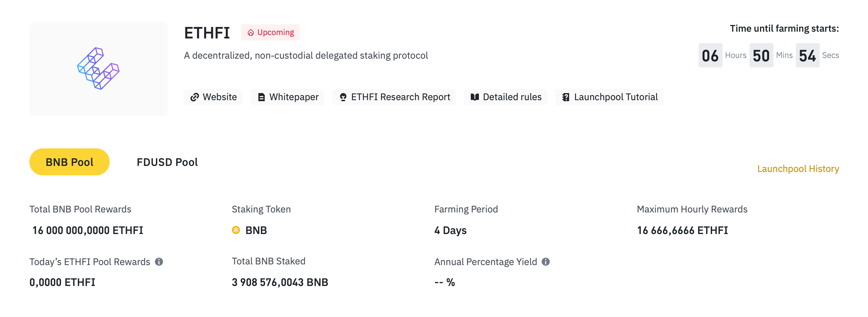Open the Launchpool Tutorial text
The width and height of the screenshot is (868, 317).
(x=616, y=97)
